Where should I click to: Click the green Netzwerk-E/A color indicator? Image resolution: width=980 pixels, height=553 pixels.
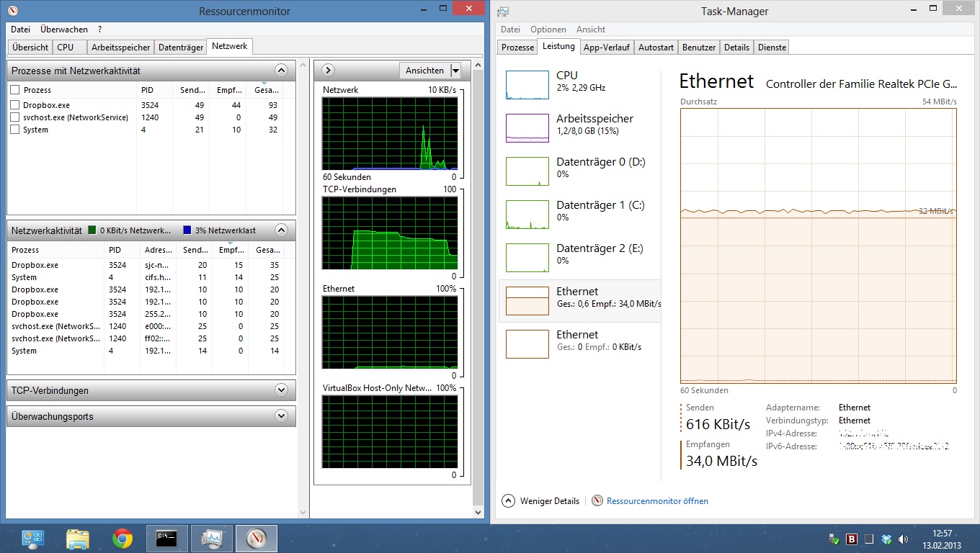pyautogui.click(x=92, y=230)
